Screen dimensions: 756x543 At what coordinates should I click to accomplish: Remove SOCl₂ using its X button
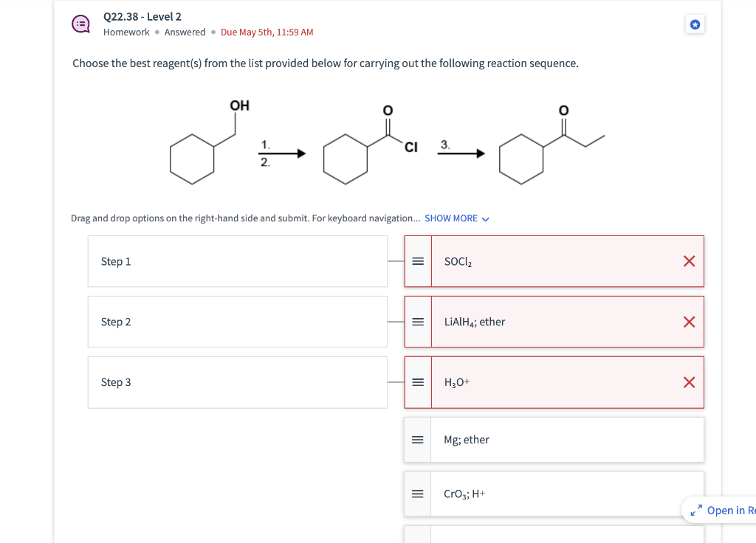click(688, 260)
